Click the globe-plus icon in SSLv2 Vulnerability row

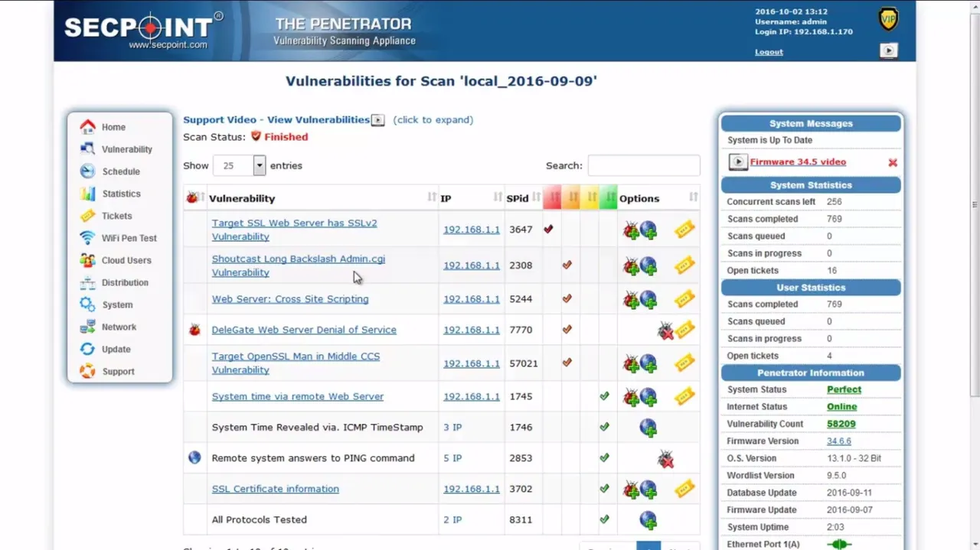click(x=648, y=230)
